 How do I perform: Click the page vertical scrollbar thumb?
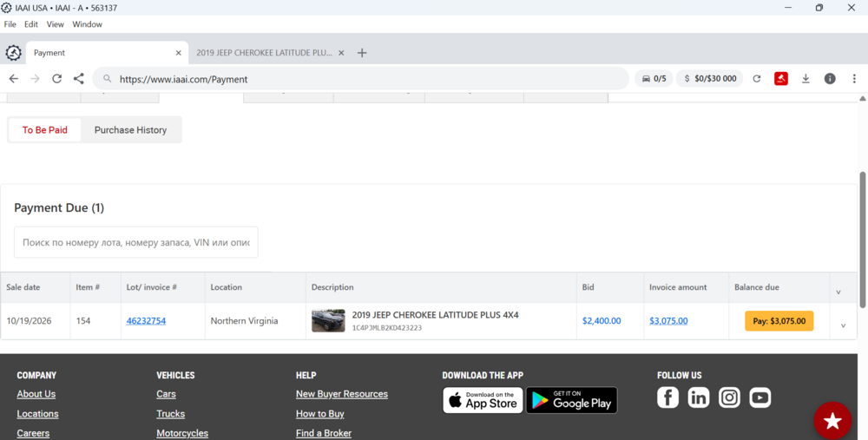point(863,240)
